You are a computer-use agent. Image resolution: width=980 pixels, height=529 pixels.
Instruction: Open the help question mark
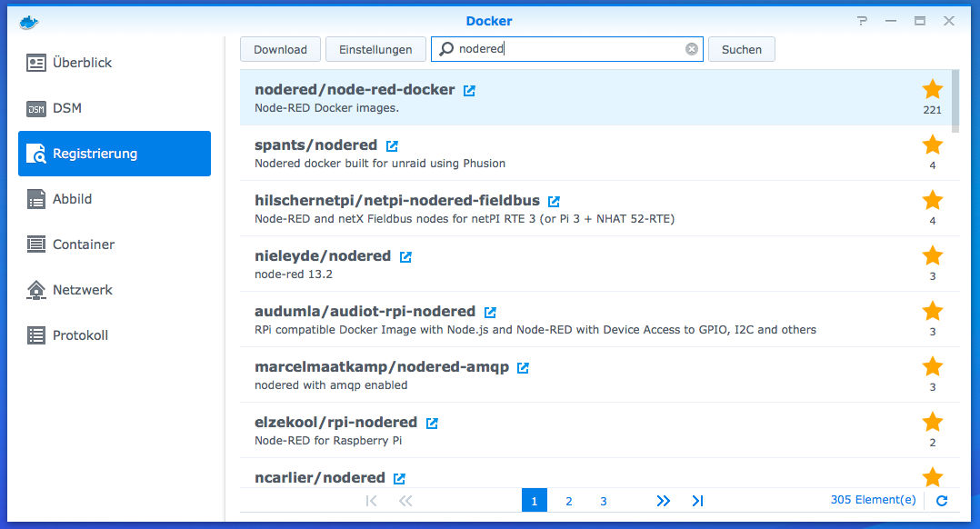point(863,21)
